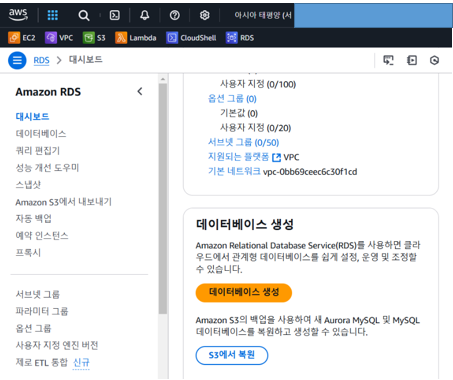Screen dimensions: 453x380
Task: Launch CloudShell from the top bar icon
Action: coord(115,15)
